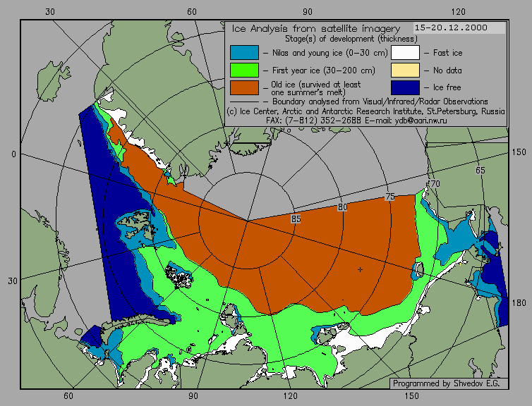Click the Fast ice white legend swatch
This screenshot has width=532, height=406.
406,53
